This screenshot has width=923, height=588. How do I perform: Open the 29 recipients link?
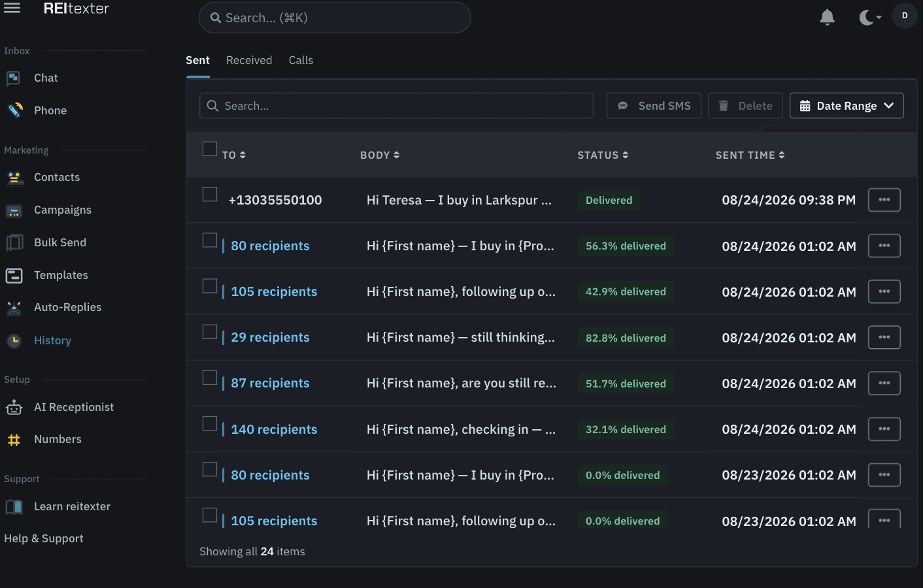click(270, 338)
